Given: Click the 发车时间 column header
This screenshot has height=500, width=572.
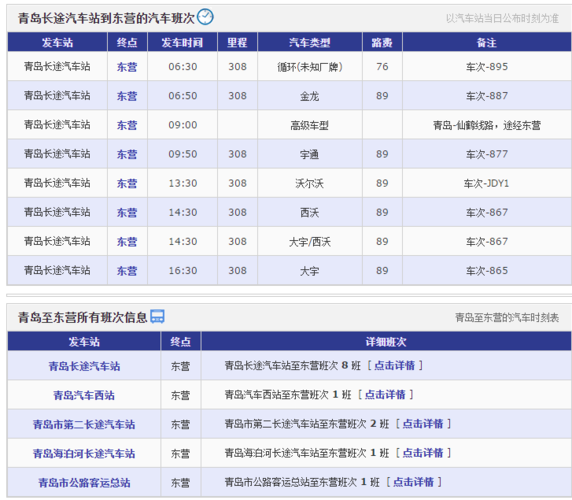Looking at the screenshot, I should (x=182, y=42).
